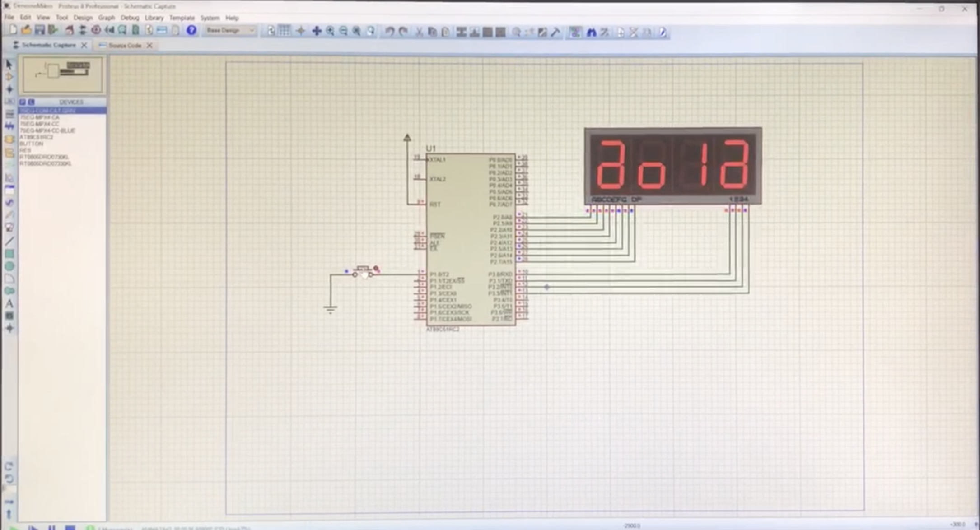Viewport: 980px width, 530px height.
Task: Pause the simulation
Action: [x=51, y=527]
